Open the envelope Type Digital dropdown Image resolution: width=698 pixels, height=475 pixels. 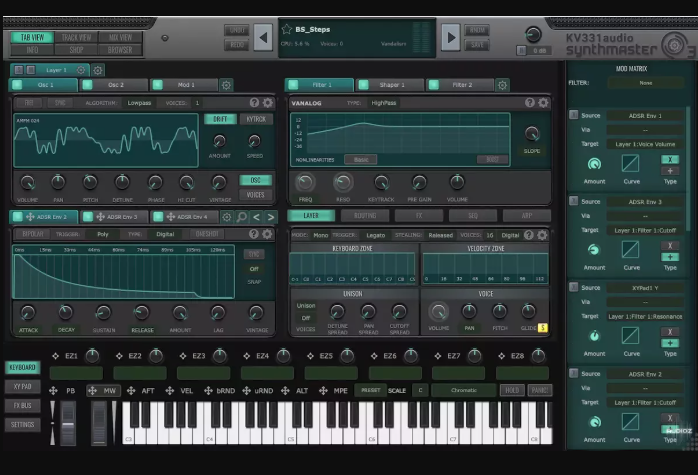pyautogui.click(x=165, y=234)
